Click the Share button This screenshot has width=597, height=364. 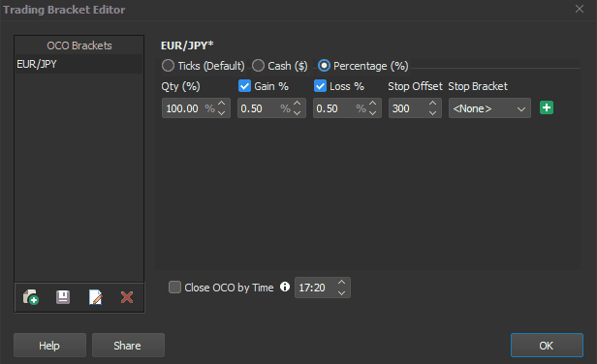point(128,346)
